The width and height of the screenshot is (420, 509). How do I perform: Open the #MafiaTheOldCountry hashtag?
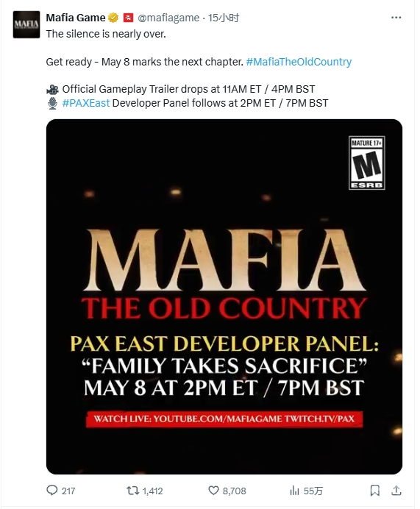click(x=299, y=62)
